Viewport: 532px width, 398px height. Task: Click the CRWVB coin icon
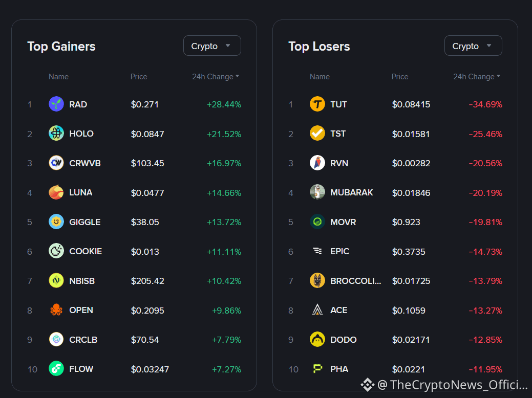point(56,163)
